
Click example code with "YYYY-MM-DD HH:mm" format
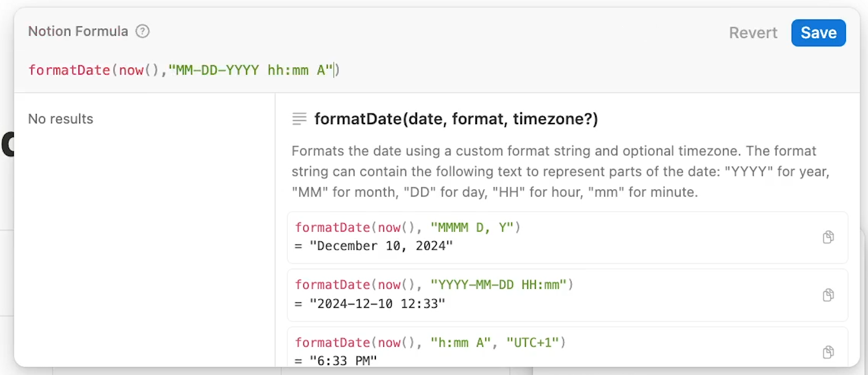[434, 285]
